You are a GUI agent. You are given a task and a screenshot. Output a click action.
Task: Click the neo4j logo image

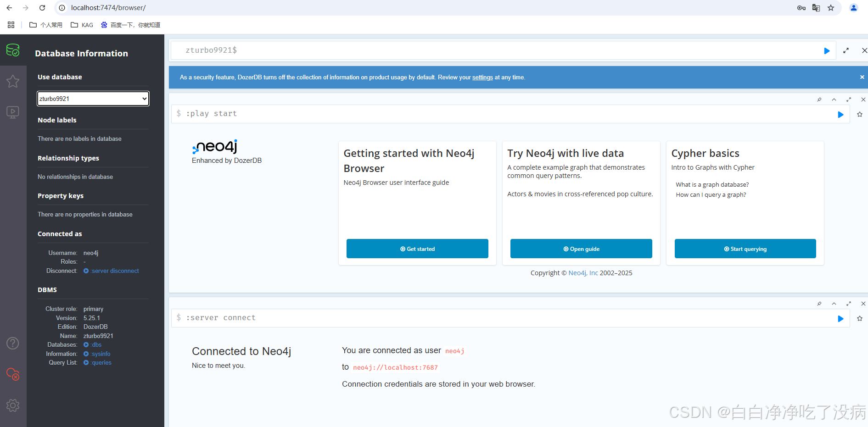pyautogui.click(x=215, y=147)
